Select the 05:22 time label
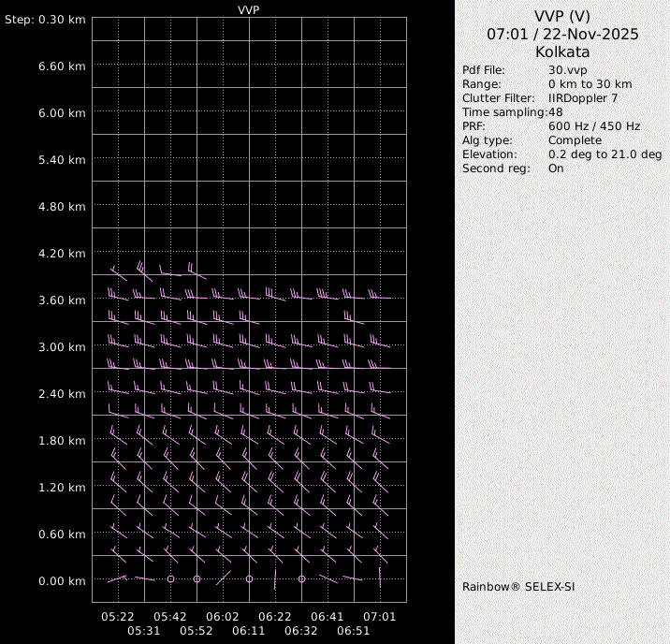 (x=118, y=617)
